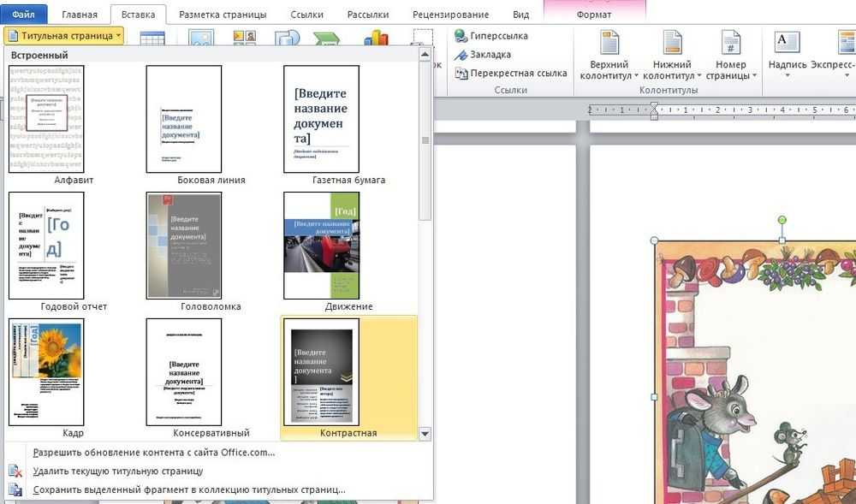The image size is (856, 504).
Task: Open the Нижний колонтитул footer icon
Action: coord(672,43)
